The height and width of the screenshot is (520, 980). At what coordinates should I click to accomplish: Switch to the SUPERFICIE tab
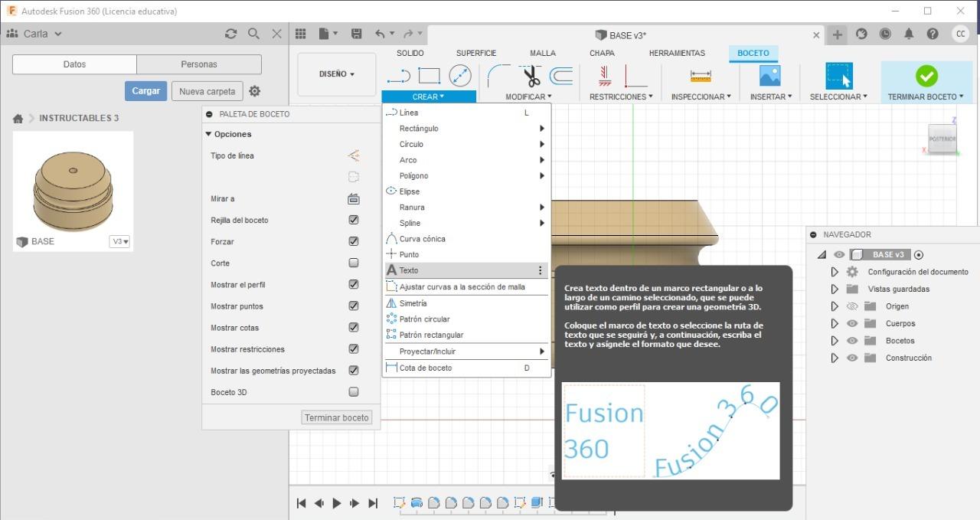click(x=476, y=53)
